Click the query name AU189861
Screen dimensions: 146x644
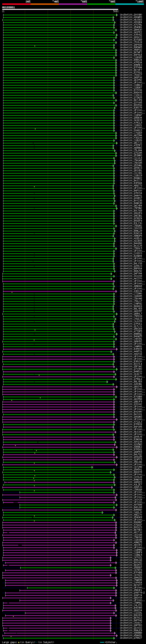8,7
